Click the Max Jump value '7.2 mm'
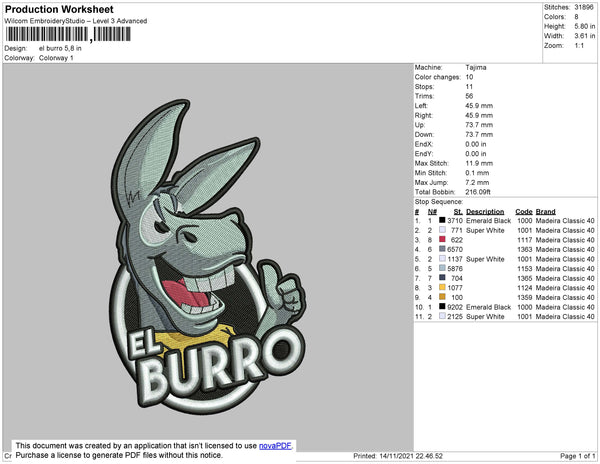The height and width of the screenshot is (464, 600). 477,182
